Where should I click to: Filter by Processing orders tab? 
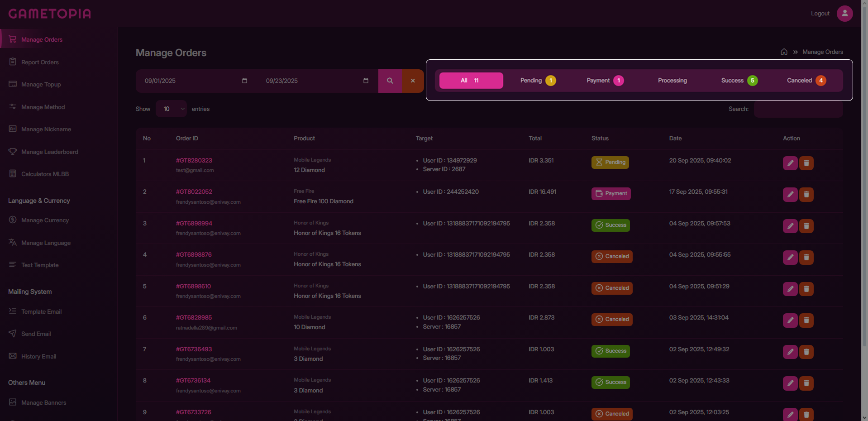pos(672,81)
